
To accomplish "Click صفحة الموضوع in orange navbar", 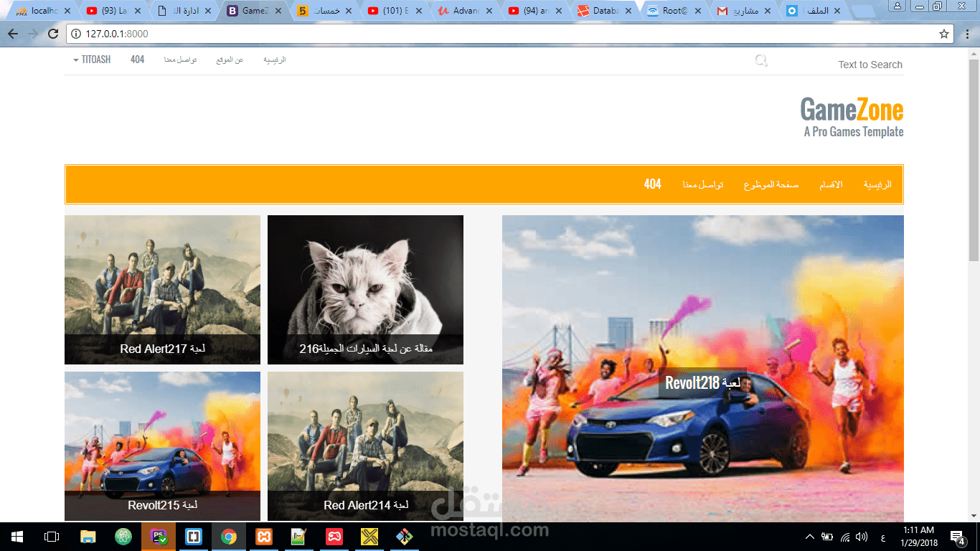I will point(771,184).
